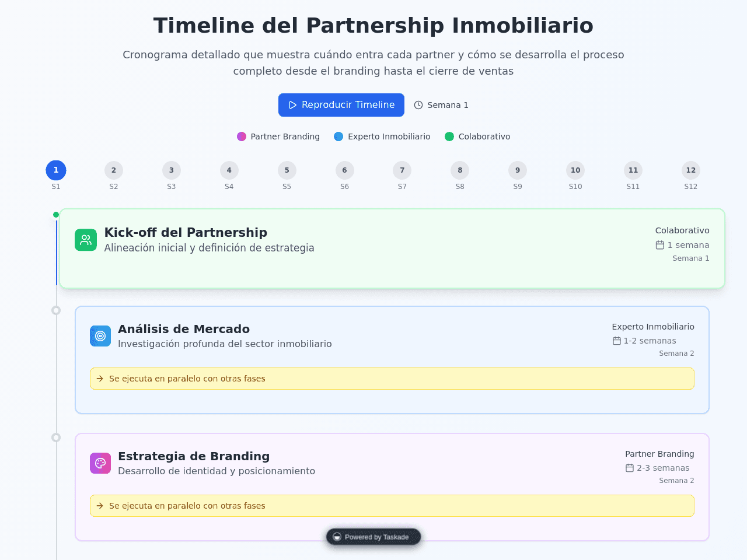Click 'Desarrollo de identidad y posicionamiento' text
The height and width of the screenshot is (560, 747).
pyautogui.click(x=217, y=471)
